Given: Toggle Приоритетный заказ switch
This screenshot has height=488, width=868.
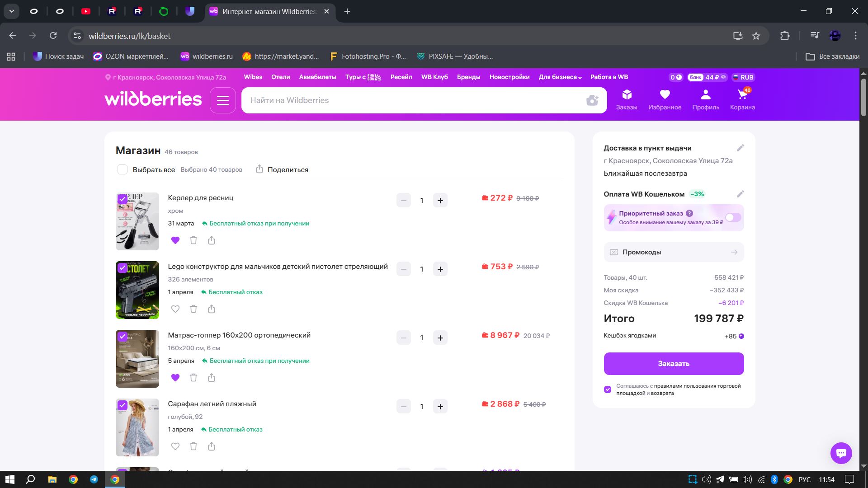Looking at the screenshot, I should tap(733, 217).
